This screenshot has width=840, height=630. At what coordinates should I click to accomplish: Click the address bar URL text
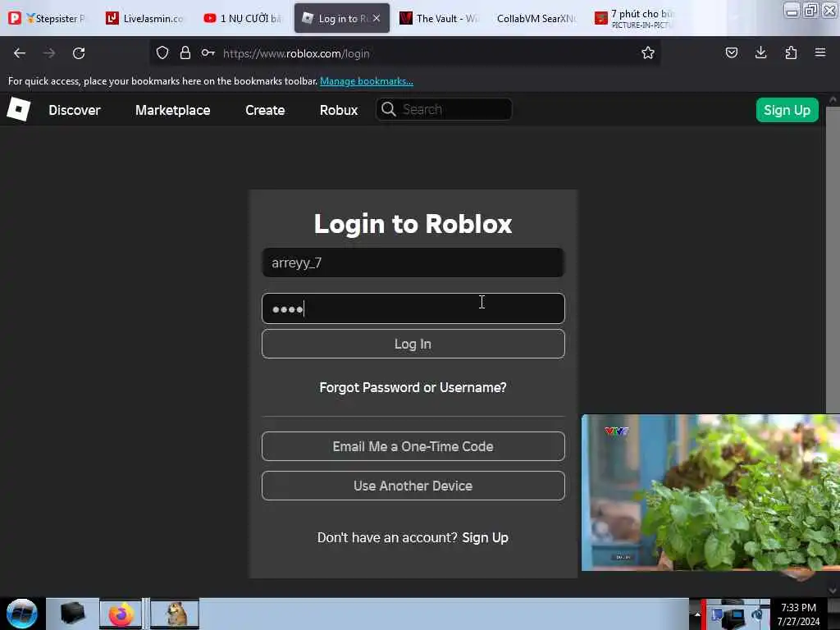click(x=296, y=53)
